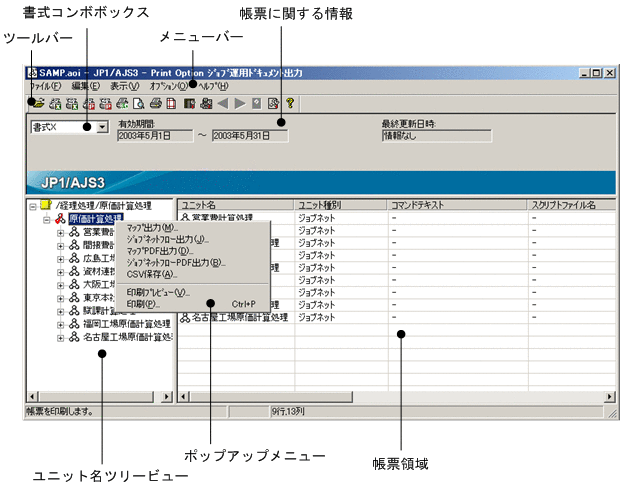
Task: Click the left arrow back toolbar icon
Action: (223, 104)
